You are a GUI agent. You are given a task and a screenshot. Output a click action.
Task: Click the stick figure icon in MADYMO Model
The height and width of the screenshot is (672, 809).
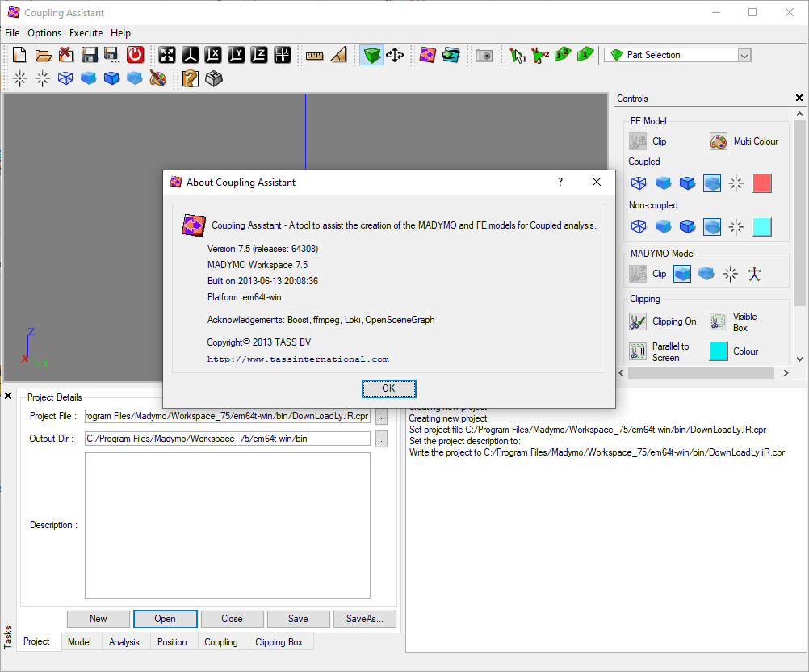pyautogui.click(x=754, y=274)
